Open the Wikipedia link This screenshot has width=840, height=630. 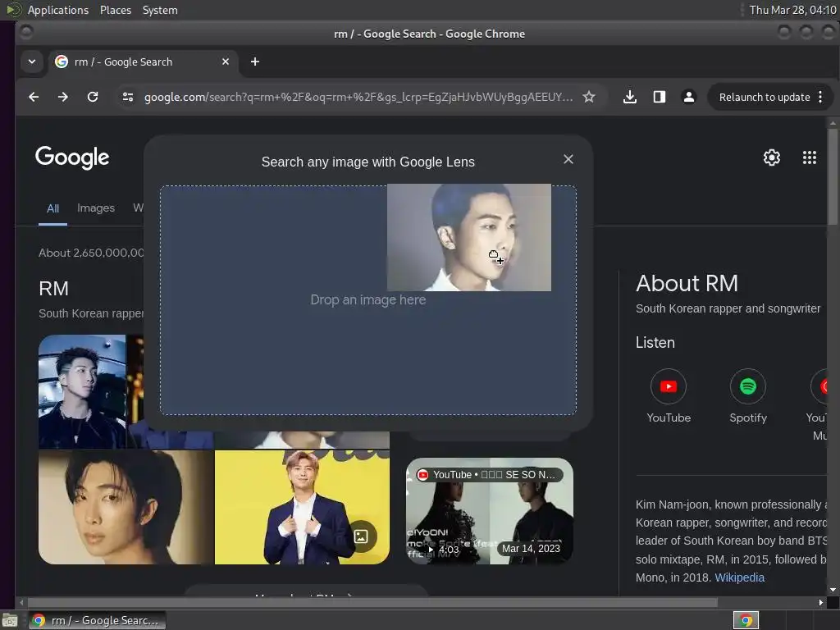(x=739, y=577)
